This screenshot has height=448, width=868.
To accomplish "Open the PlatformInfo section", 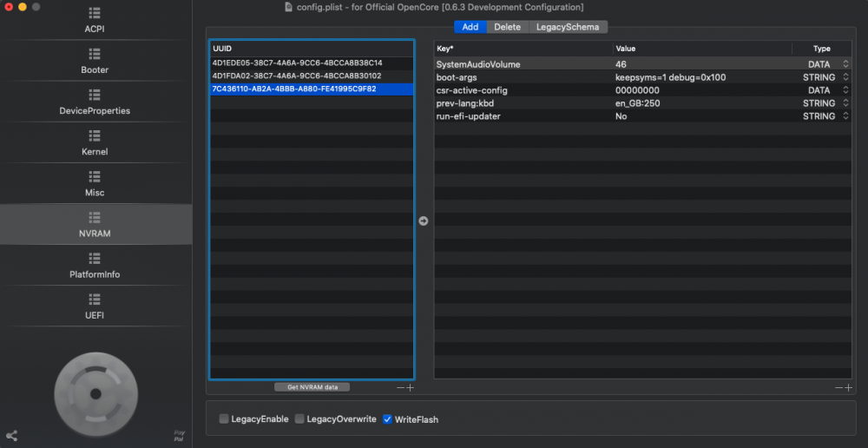I will tap(95, 266).
